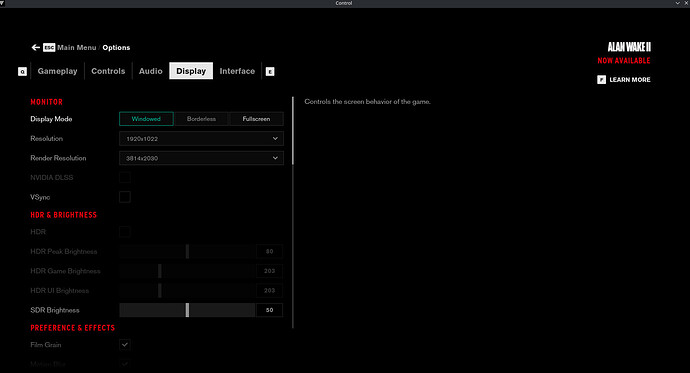Open the Render Resolution dropdown
Viewport: 690px width, 373px height.
201,158
